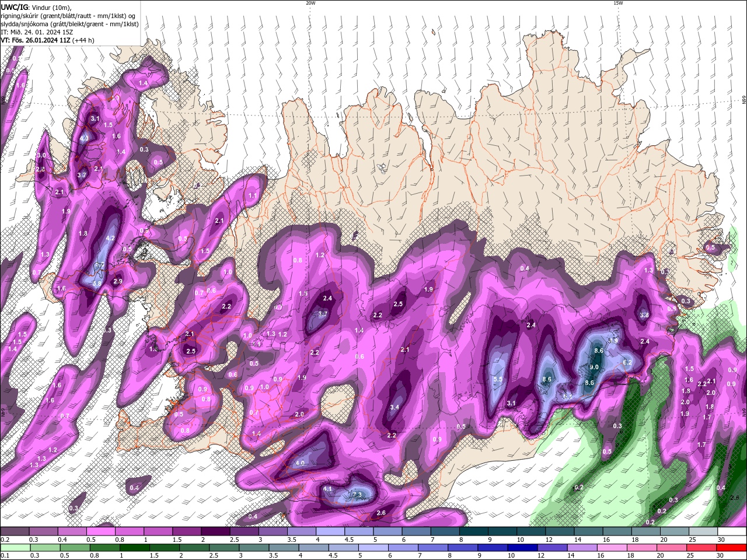Click the 2.9 precipitation value on the map
The width and height of the screenshot is (747, 560).
[118, 281]
